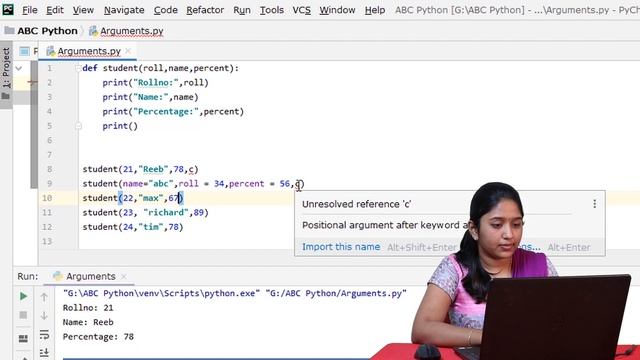Click the Name: Reeb console output line
The width and height of the screenshot is (640, 360).
click(88, 322)
